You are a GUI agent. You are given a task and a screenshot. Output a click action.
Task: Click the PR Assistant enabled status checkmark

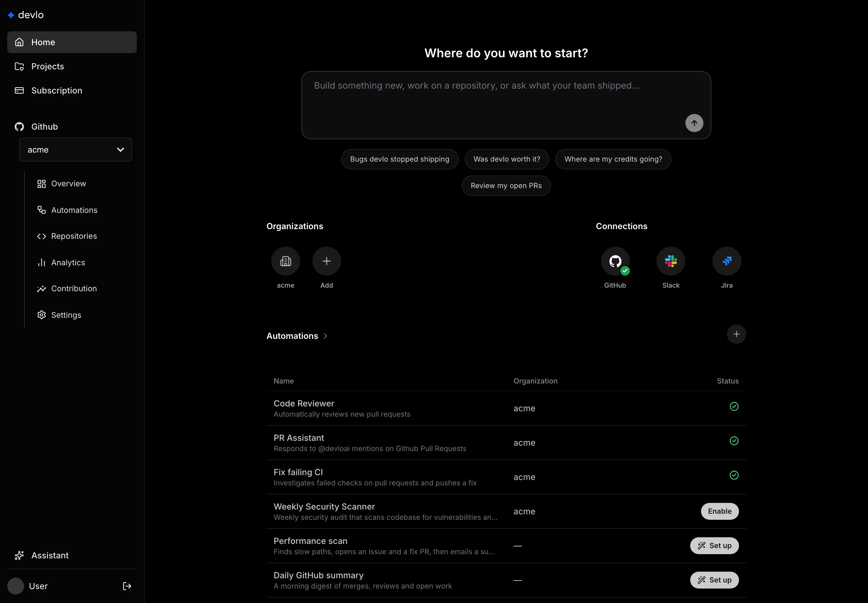(x=734, y=441)
